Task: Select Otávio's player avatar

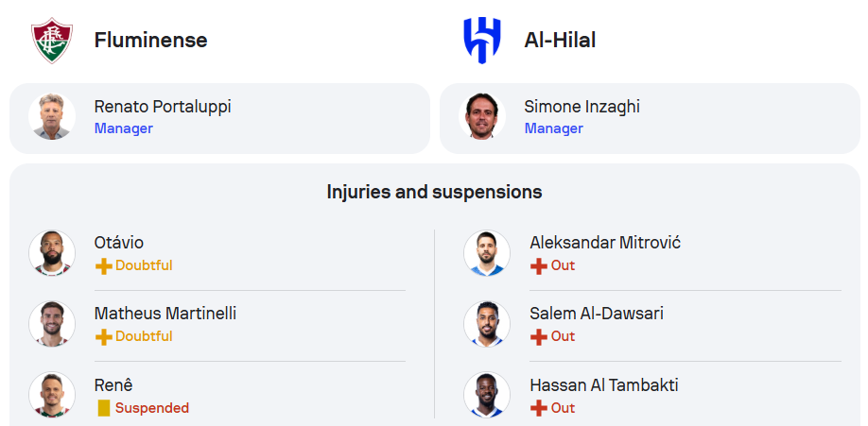Action: click(x=52, y=253)
